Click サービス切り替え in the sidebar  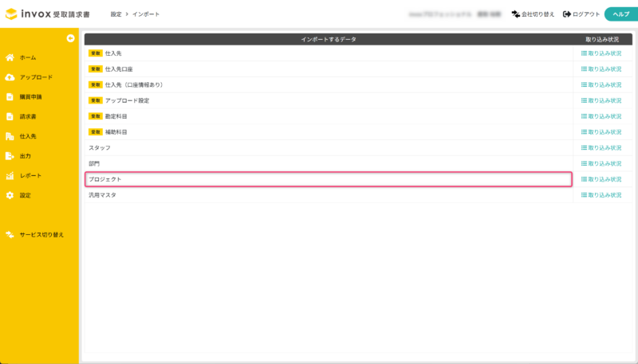click(41, 235)
